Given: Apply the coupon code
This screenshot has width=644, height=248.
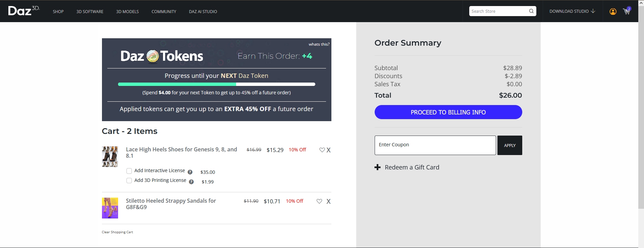Looking at the screenshot, I should (x=510, y=145).
